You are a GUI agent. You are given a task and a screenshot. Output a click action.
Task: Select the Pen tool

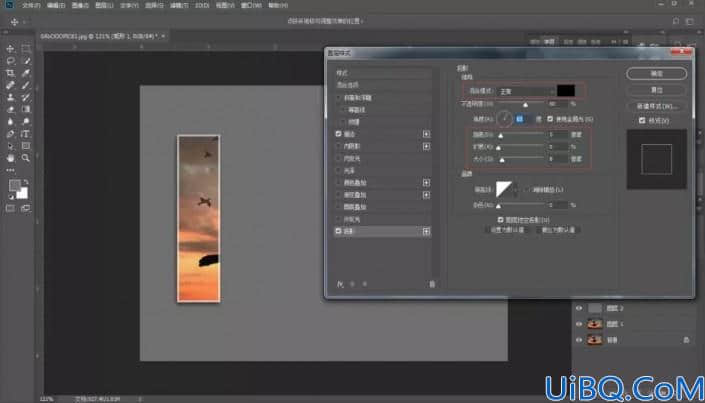click(10, 134)
